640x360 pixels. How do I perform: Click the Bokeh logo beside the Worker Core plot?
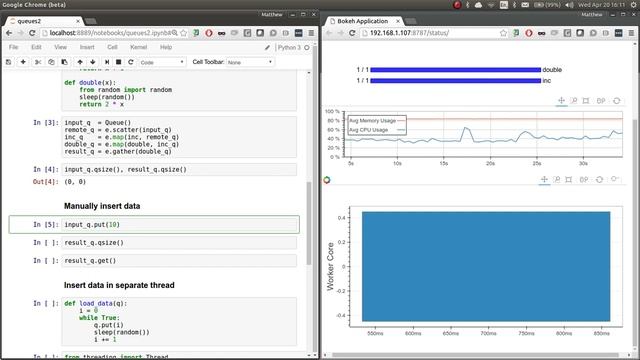coord(327,180)
